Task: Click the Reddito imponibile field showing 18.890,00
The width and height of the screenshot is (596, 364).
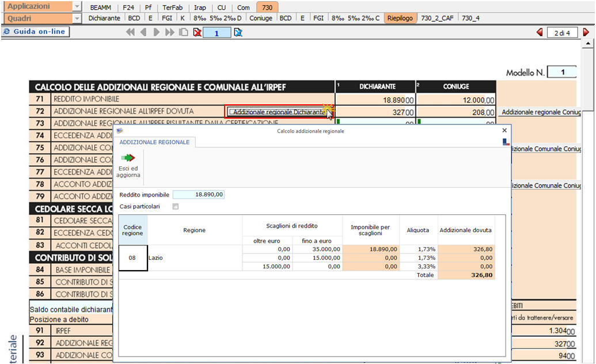Action: point(199,194)
